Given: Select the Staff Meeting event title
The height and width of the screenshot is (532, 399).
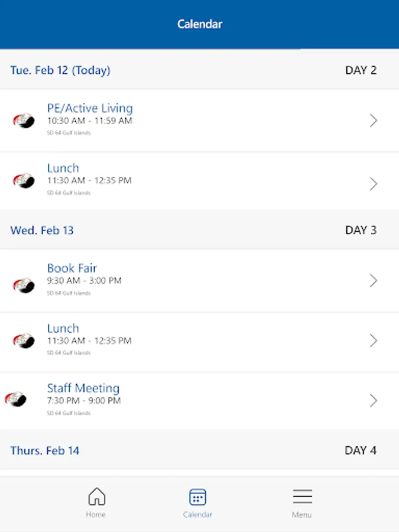Looking at the screenshot, I should [x=83, y=388].
